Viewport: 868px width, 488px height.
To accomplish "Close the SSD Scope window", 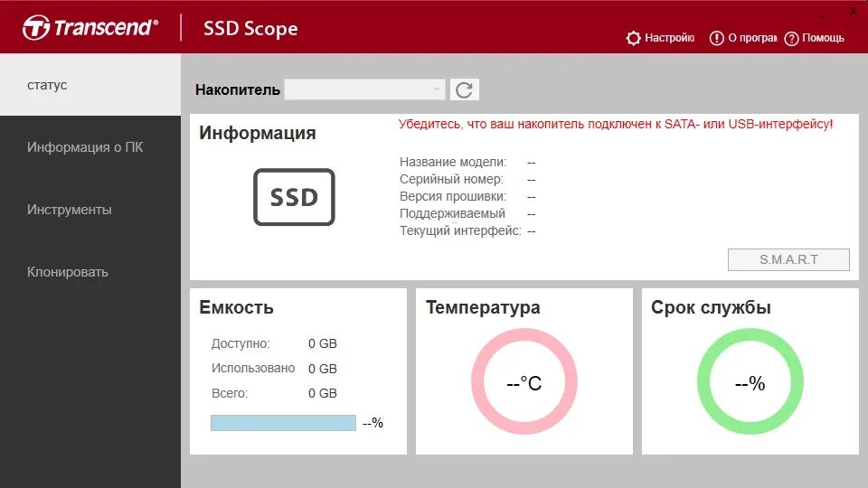I will coord(853,11).
